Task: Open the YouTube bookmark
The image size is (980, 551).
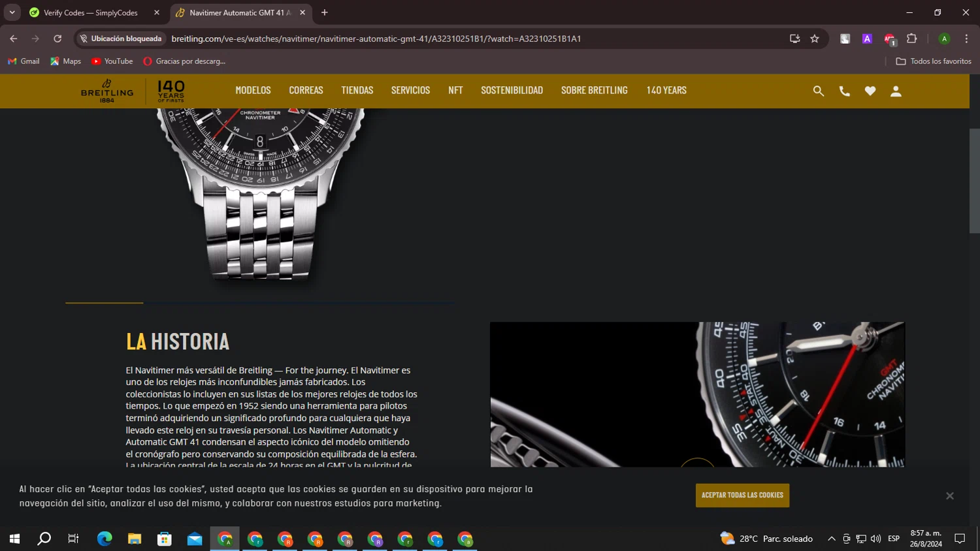Action: pos(112,61)
